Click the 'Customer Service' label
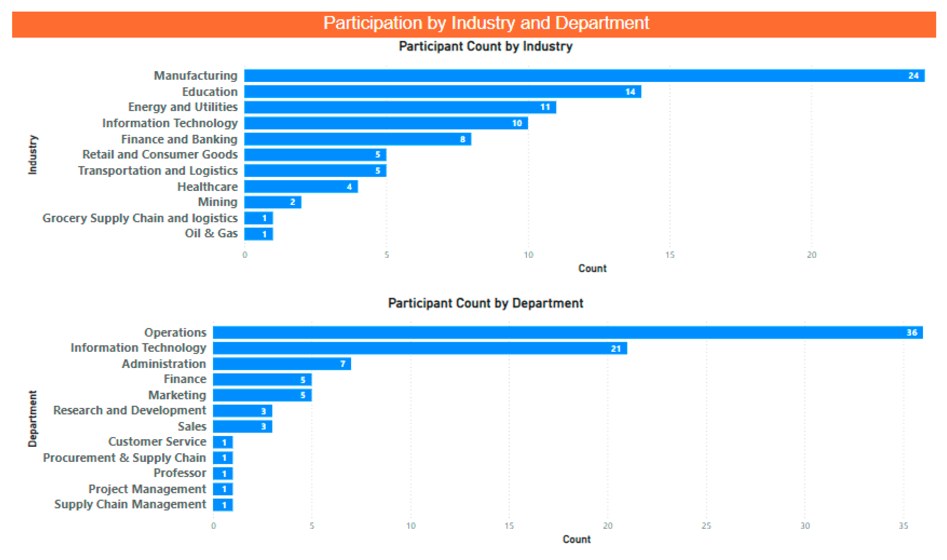Screen dimensions: 947x560 coord(157,442)
